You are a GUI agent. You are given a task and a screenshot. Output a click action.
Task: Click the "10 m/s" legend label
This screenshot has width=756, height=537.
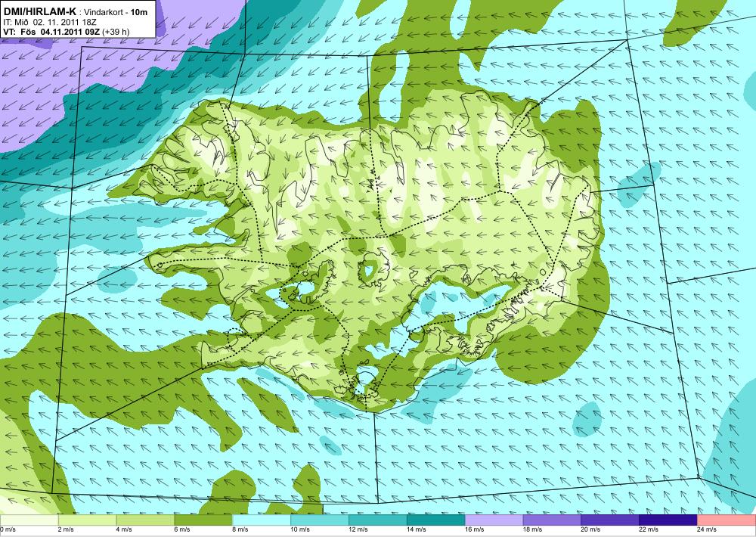click(x=300, y=529)
